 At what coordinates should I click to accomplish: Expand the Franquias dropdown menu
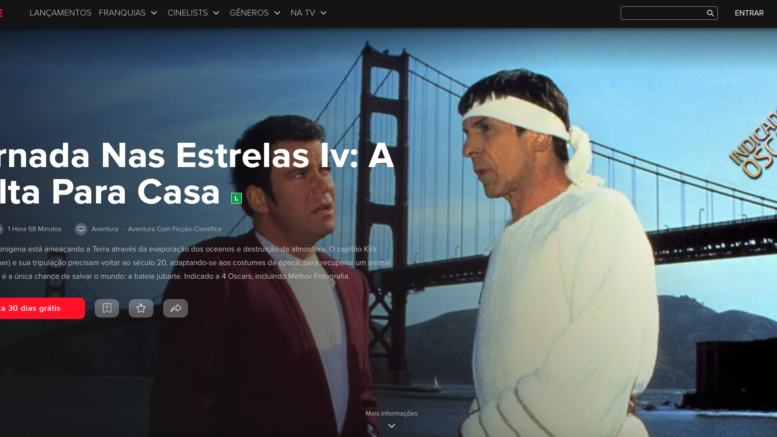127,13
